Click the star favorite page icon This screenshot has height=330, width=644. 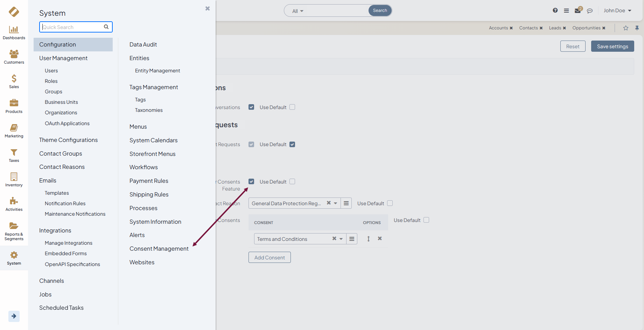(x=626, y=28)
